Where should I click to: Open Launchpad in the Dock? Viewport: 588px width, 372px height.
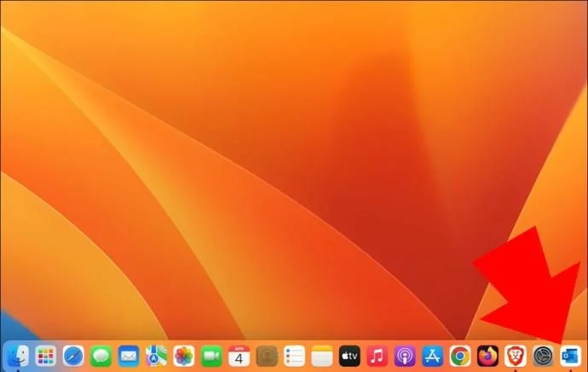(46, 356)
